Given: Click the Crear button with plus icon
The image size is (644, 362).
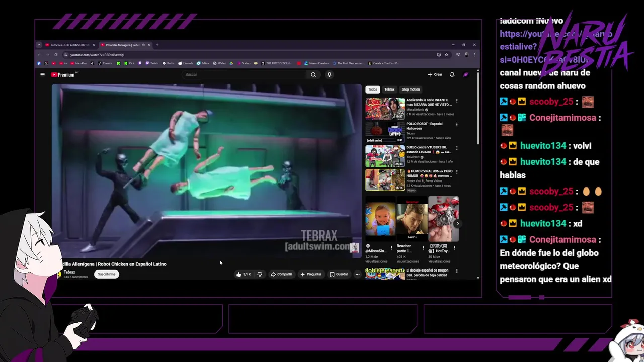Looking at the screenshot, I should pos(435,75).
